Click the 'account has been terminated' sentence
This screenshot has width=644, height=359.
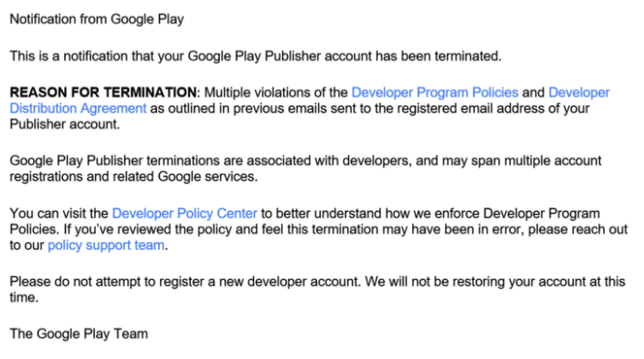point(413,56)
